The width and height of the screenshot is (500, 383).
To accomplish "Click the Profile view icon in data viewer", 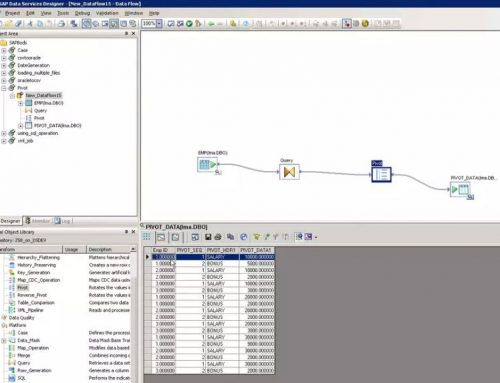I will coord(161,237).
